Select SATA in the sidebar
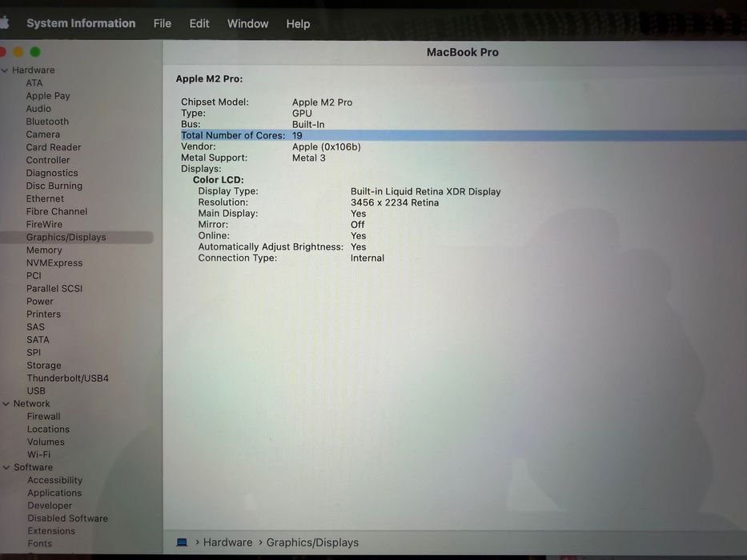Screen dimensions: 747x560 38,340
